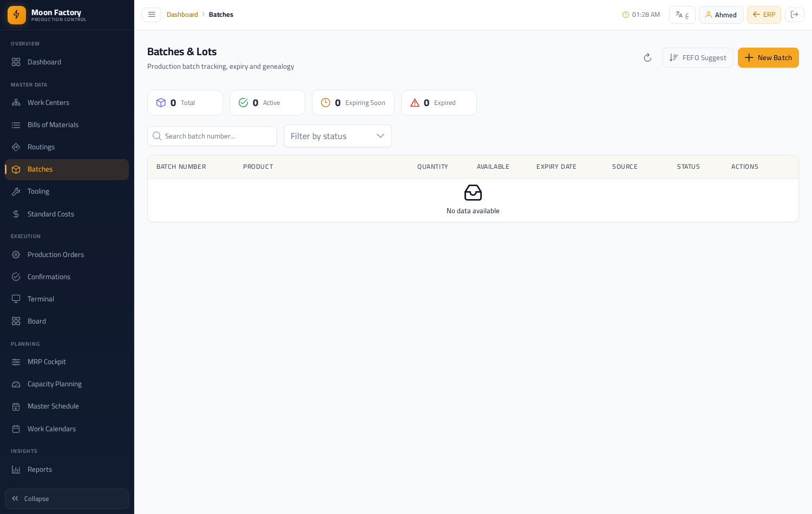This screenshot has width=812, height=514.
Task: Click the No data available message
Action: [x=473, y=211]
